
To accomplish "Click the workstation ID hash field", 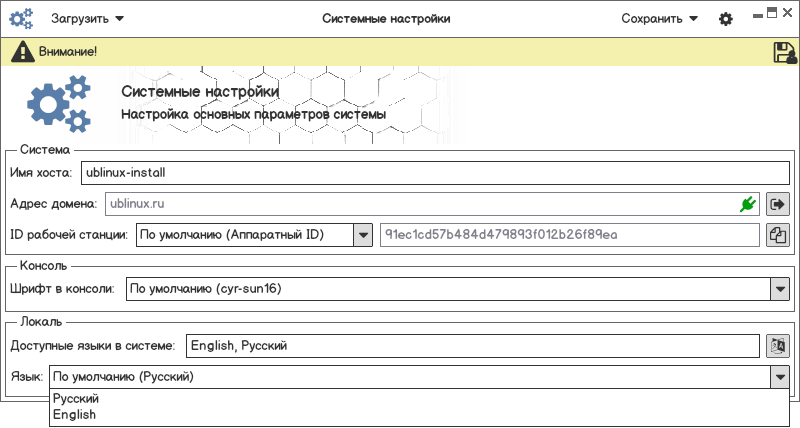I will coord(570,235).
